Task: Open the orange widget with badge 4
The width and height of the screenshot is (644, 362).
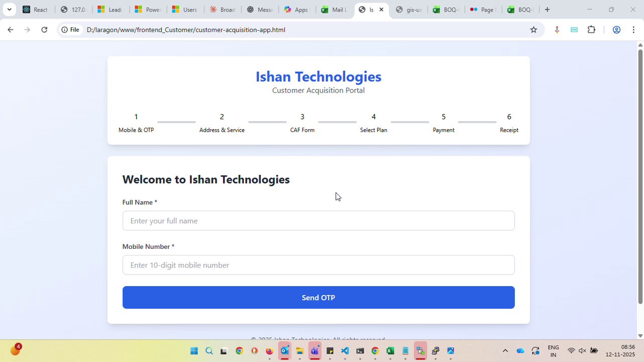Action: click(x=15, y=350)
